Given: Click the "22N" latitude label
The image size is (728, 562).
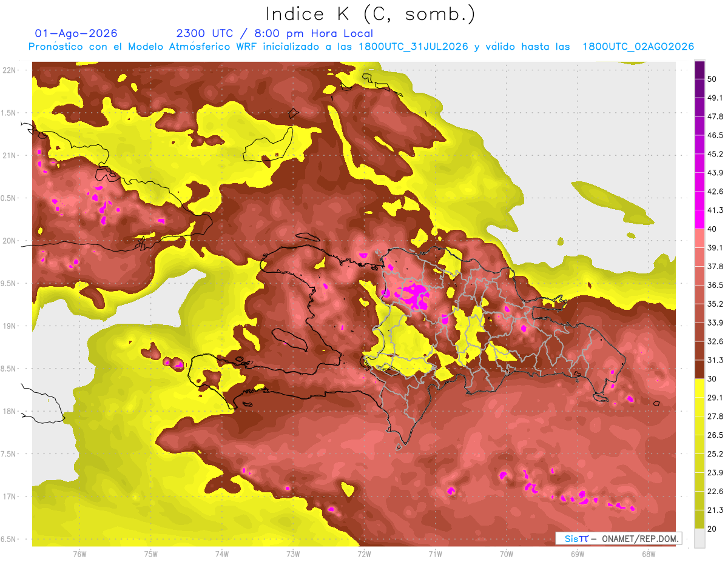Looking at the screenshot, I should pos(10,70).
